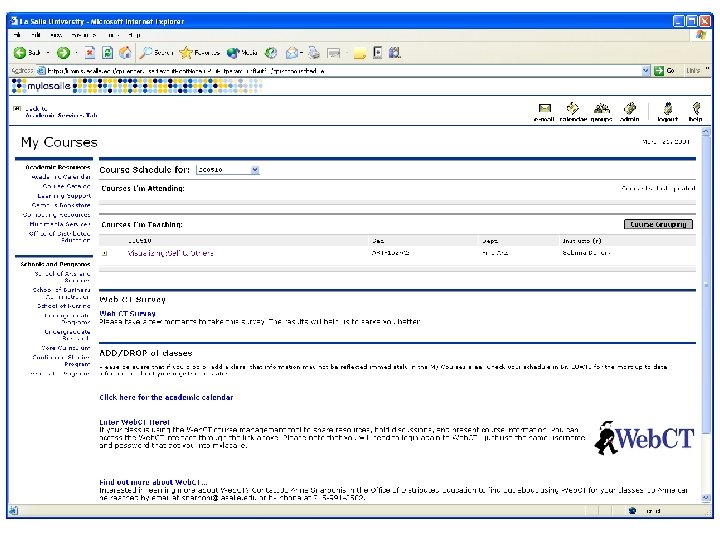Open the History toolbar icon

tap(271, 53)
